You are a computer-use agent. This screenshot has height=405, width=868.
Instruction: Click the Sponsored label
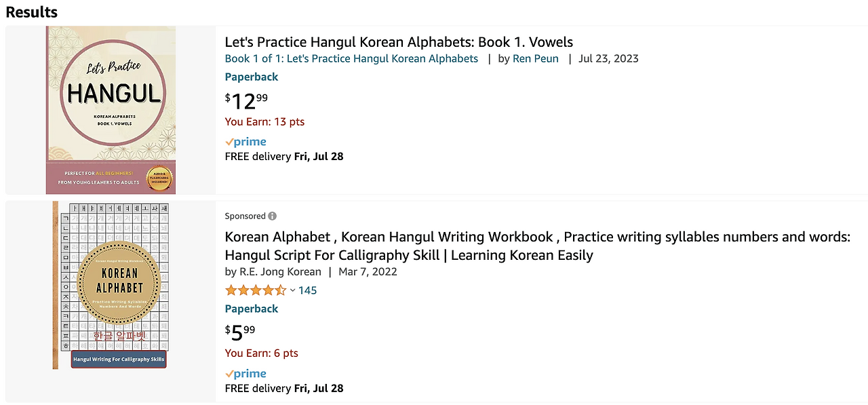245,216
